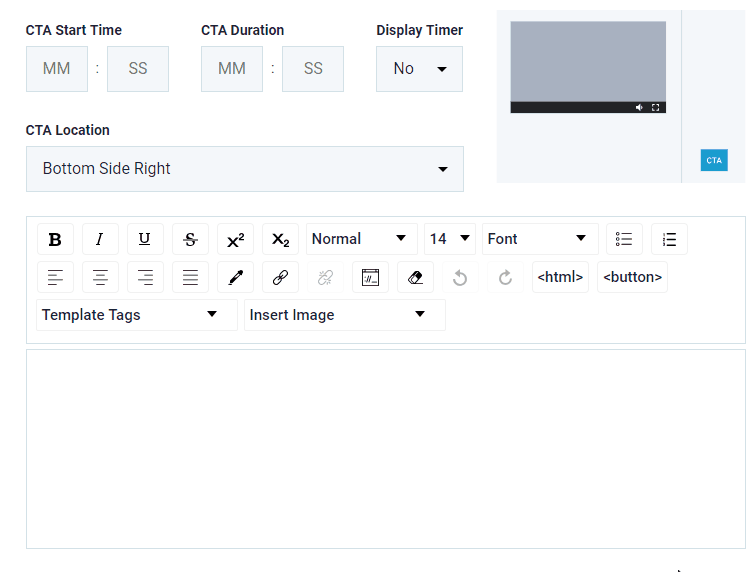The width and height of the screenshot is (755, 572).
Task: Click the preview video fullscreen icon
Action: click(x=655, y=107)
